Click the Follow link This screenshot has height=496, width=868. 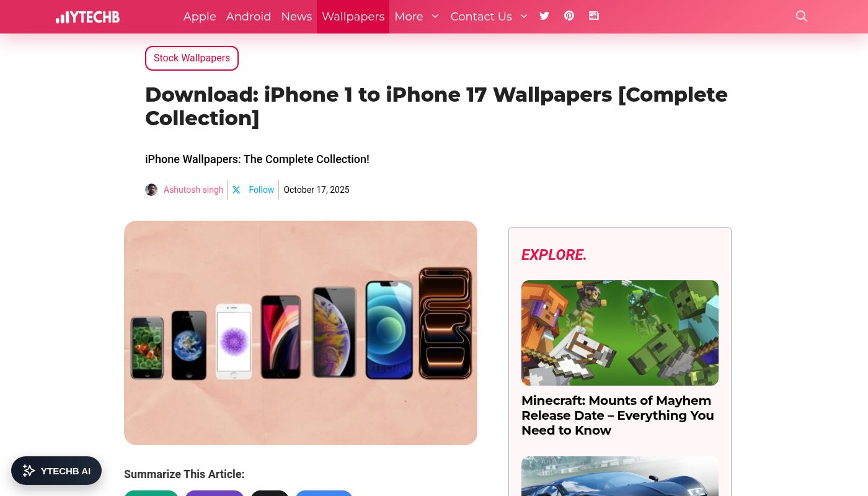click(261, 190)
